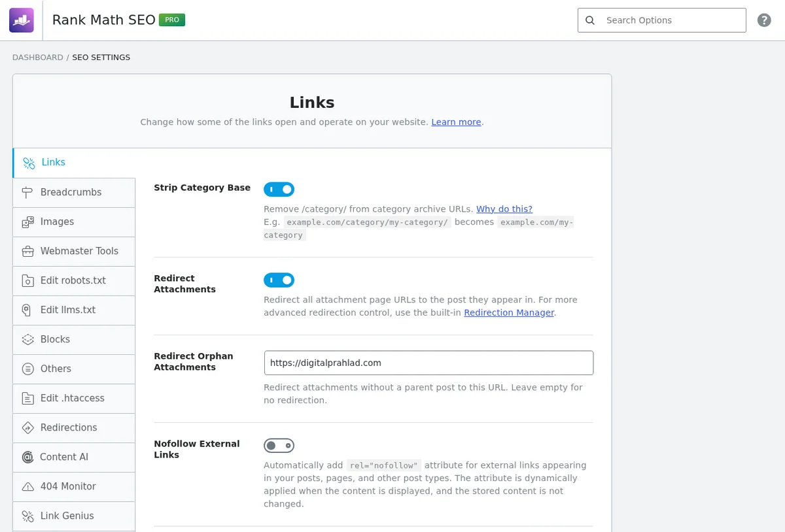Screen dimensions: 785x532
Task: Click the Links chain icon in sidebar
Action: tap(29, 163)
